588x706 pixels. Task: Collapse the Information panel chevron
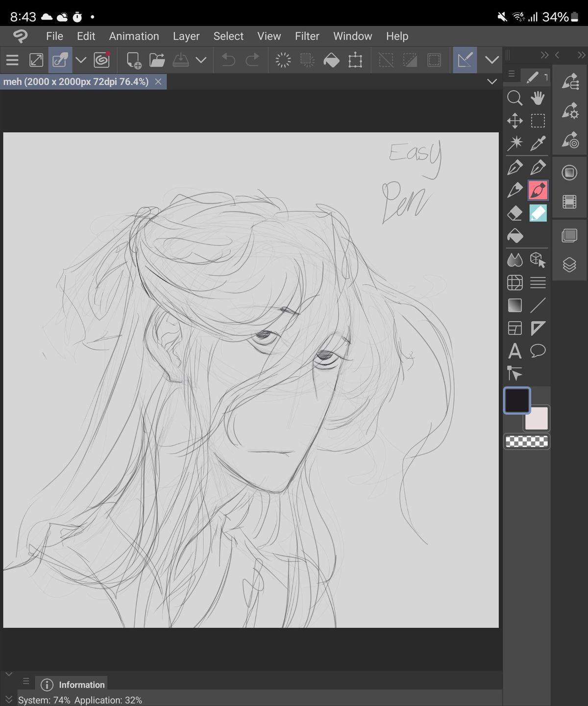tap(8, 674)
